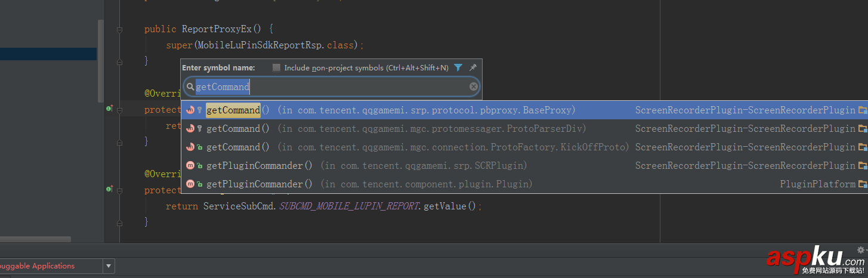
Task: Enable Include non-project symbols checkbox
Action: [x=276, y=68]
